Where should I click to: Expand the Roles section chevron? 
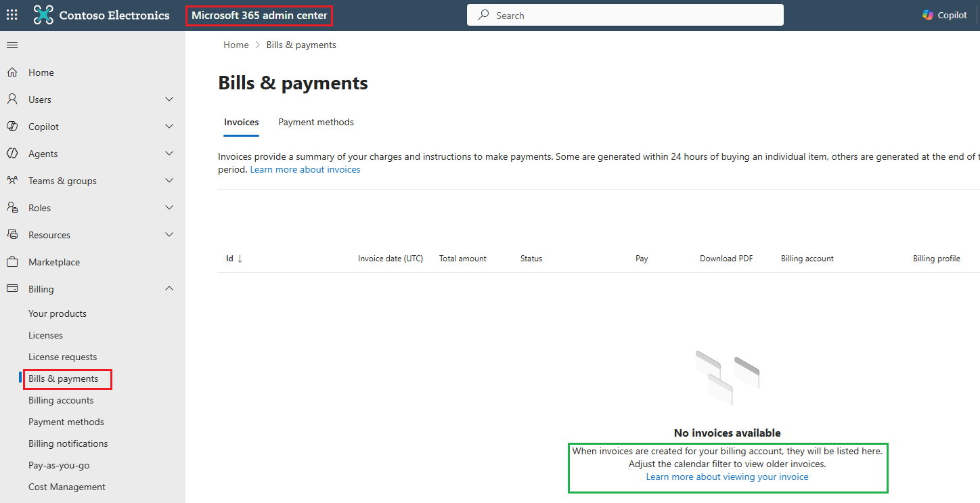click(169, 208)
